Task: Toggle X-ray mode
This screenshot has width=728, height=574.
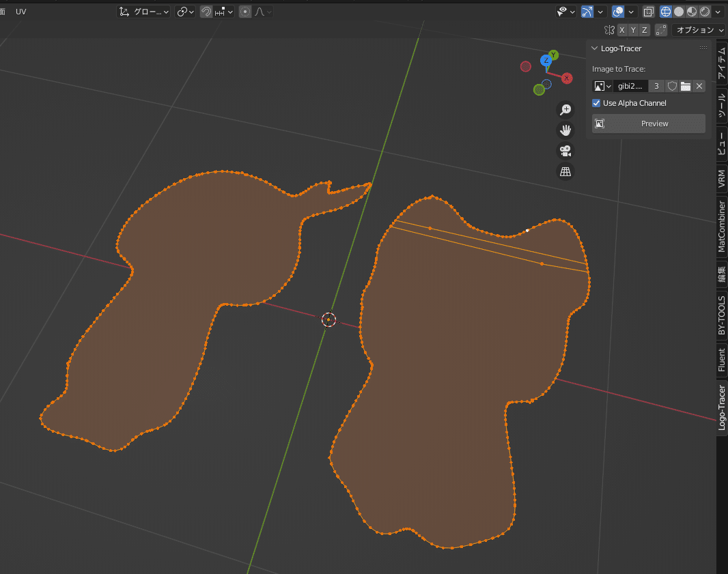Action: tap(649, 12)
